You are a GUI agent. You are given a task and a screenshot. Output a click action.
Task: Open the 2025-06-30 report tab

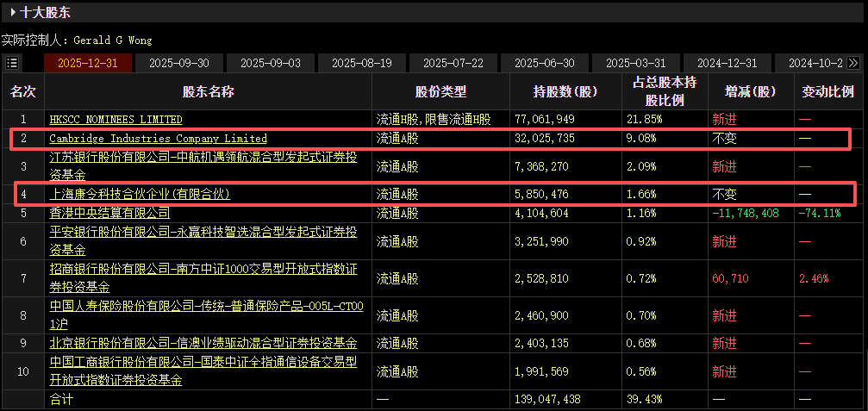click(544, 63)
